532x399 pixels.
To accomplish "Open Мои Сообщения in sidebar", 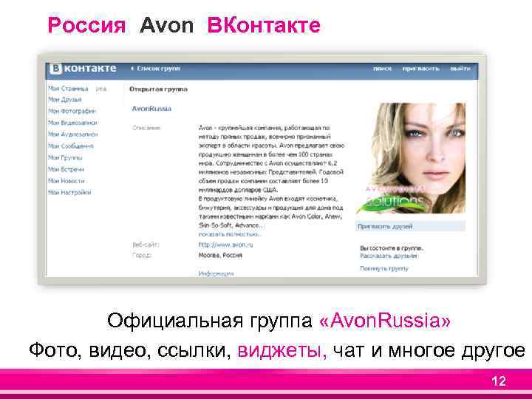I will click(x=71, y=146).
